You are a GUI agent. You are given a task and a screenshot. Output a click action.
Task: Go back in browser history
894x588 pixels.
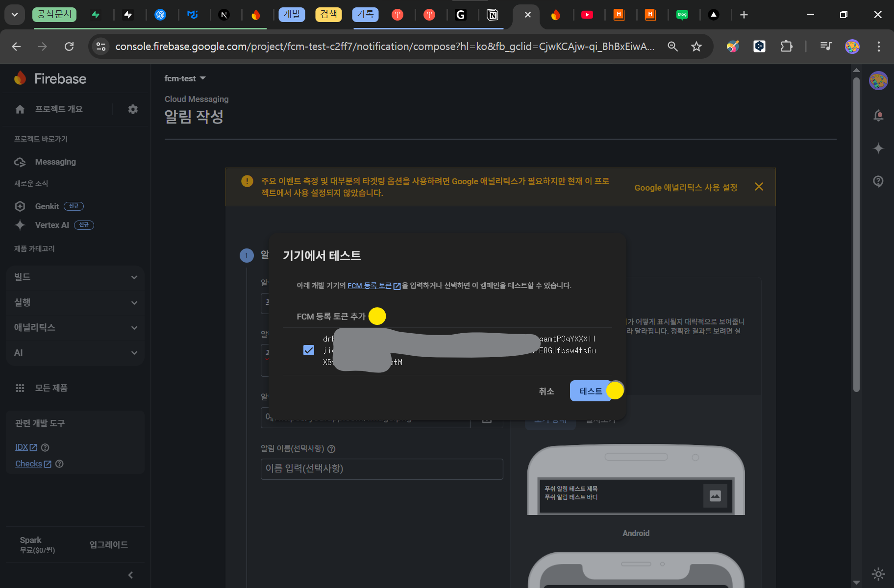[x=16, y=47]
